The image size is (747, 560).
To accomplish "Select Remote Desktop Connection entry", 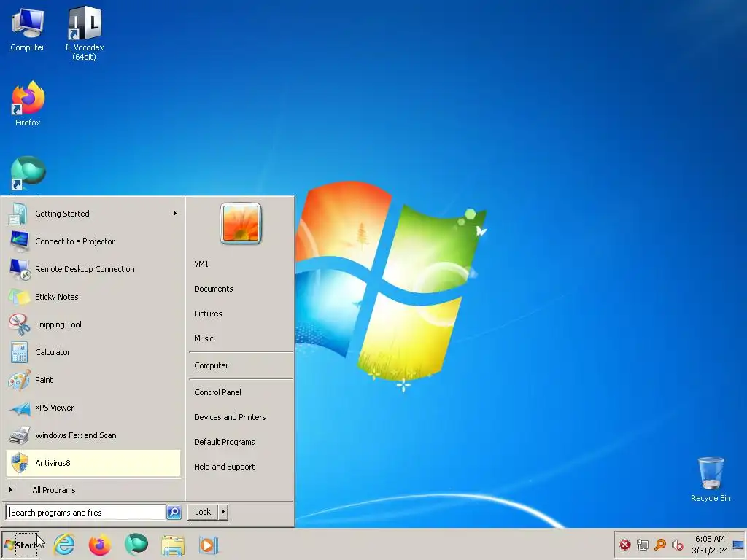I will click(x=93, y=269).
